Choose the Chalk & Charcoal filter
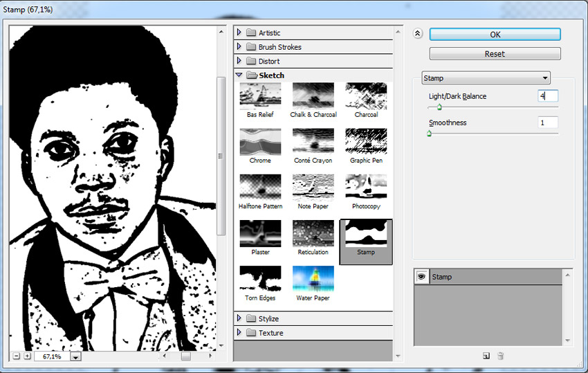588x373 pixels. [313, 95]
